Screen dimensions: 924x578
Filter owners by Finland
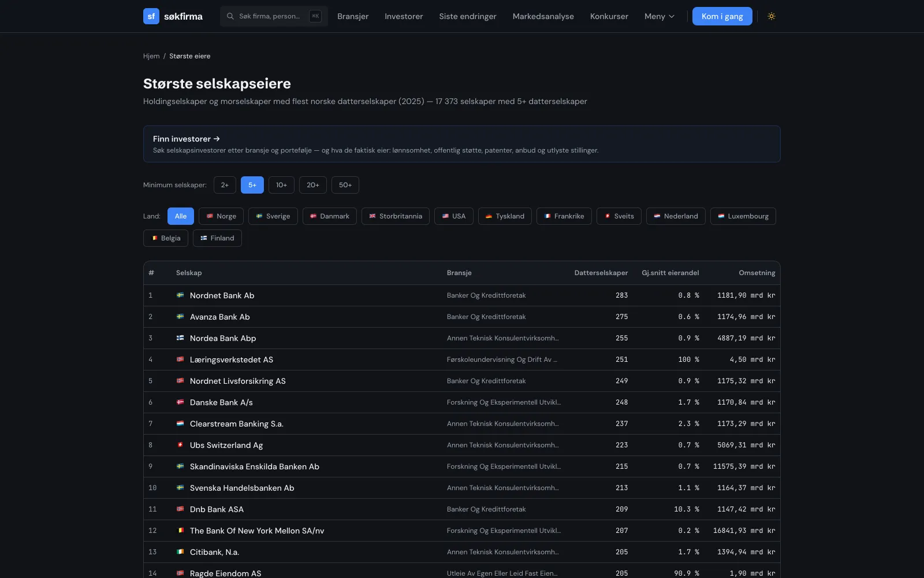click(217, 238)
